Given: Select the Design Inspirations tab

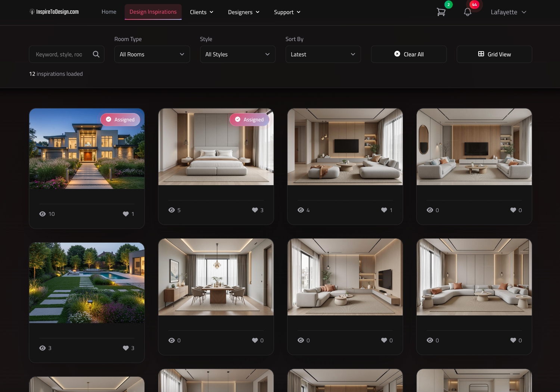Looking at the screenshot, I should click(x=153, y=12).
